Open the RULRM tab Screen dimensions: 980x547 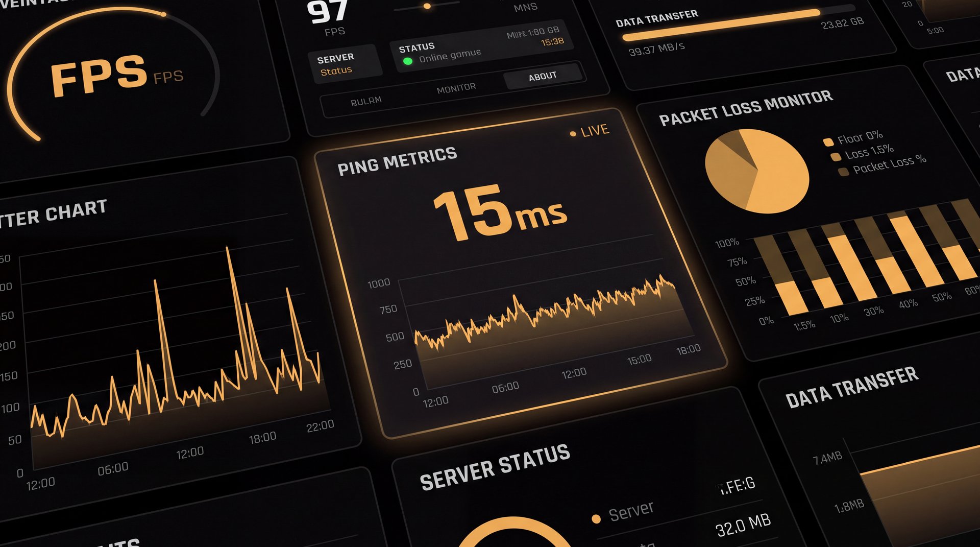point(366,101)
